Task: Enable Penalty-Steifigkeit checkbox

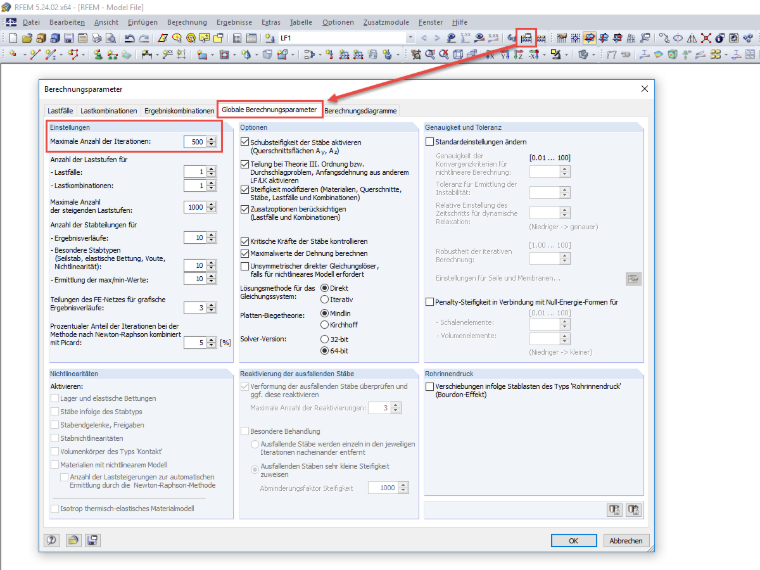Action: [429, 302]
